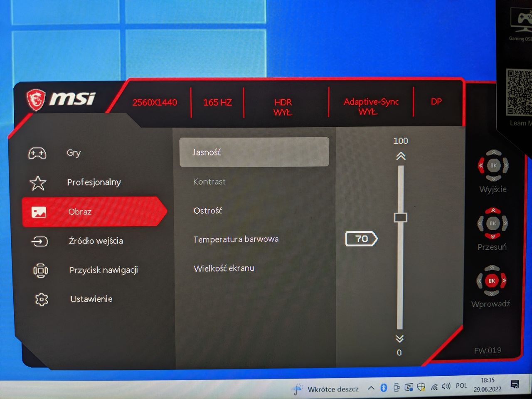The image size is (532, 399).
Task: Click the Wyjście label
Action: click(x=493, y=190)
